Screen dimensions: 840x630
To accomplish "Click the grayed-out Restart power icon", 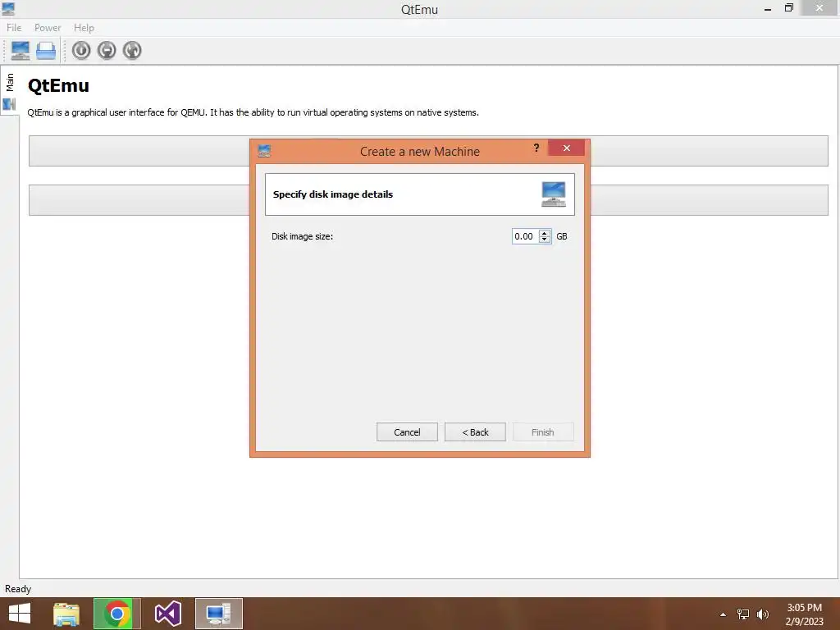I will (x=132, y=50).
